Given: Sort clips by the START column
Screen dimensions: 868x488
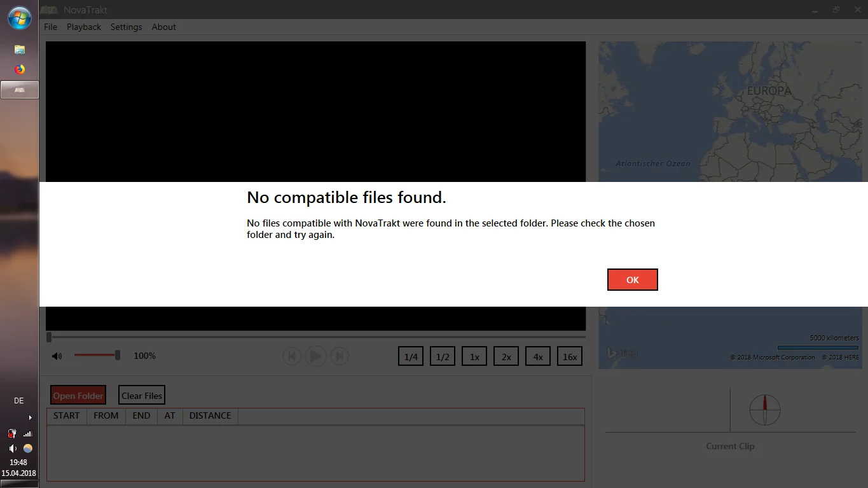Looking at the screenshot, I should click(66, 415).
